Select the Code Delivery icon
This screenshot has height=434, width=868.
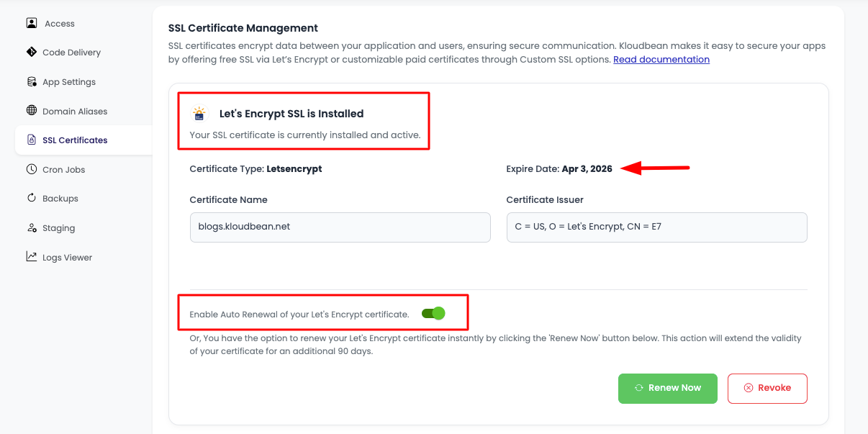(x=31, y=52)
